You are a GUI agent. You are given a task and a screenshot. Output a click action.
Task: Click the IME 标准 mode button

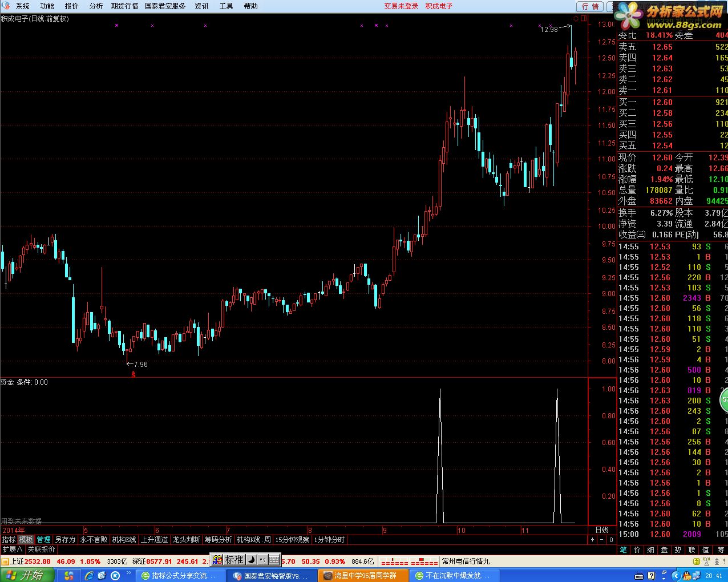point(234,560)
